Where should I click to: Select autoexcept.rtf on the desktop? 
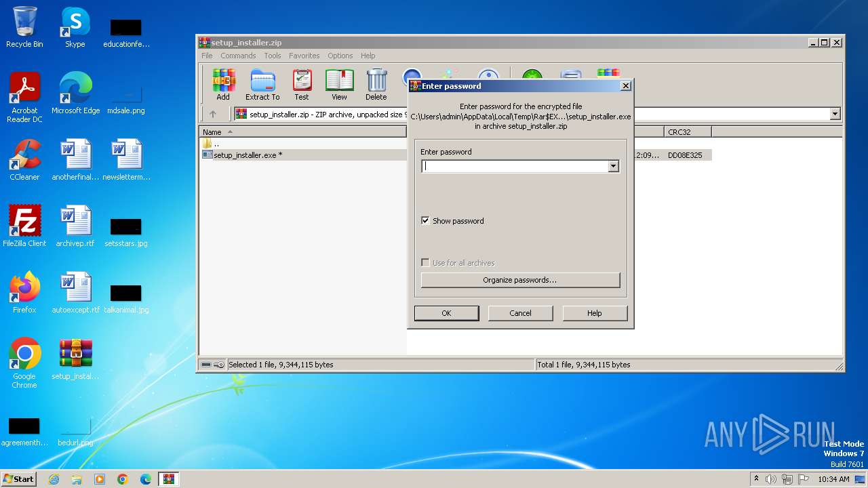75,293
